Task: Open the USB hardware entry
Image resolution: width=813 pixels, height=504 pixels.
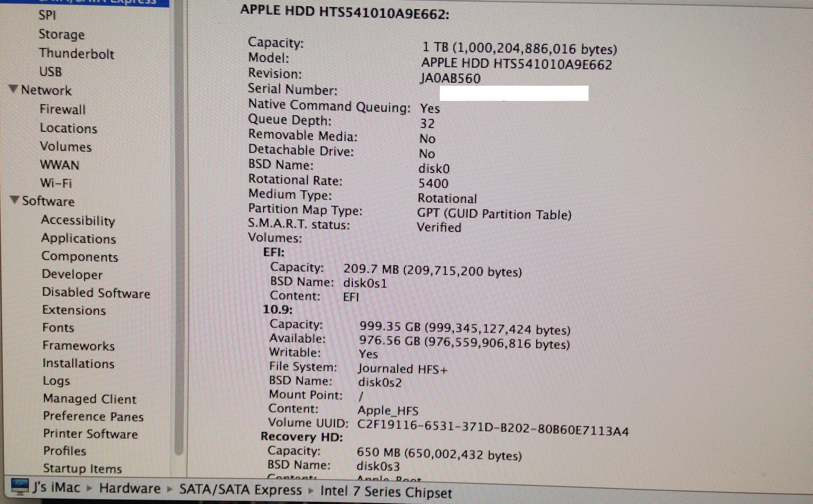Action: [x=50, y=72]
